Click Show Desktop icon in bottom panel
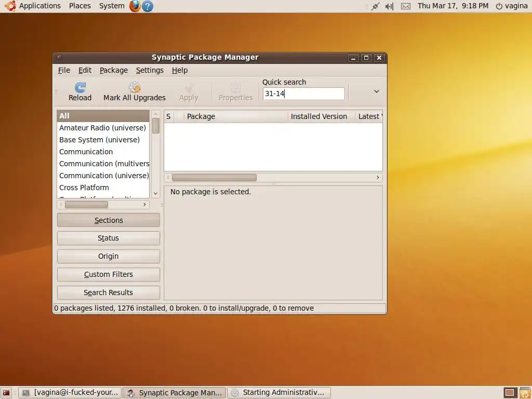Screen dimensions: 532x399 [x=6, y=393]
